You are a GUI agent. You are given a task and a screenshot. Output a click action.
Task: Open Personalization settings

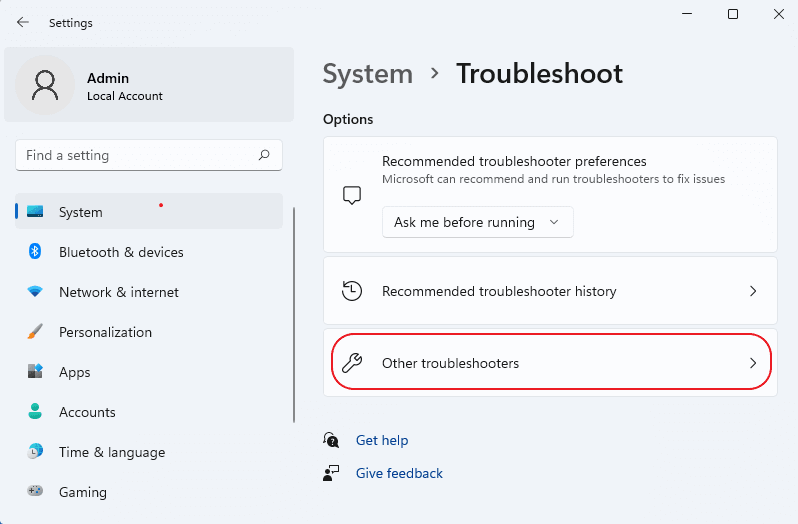pos(149,332)
